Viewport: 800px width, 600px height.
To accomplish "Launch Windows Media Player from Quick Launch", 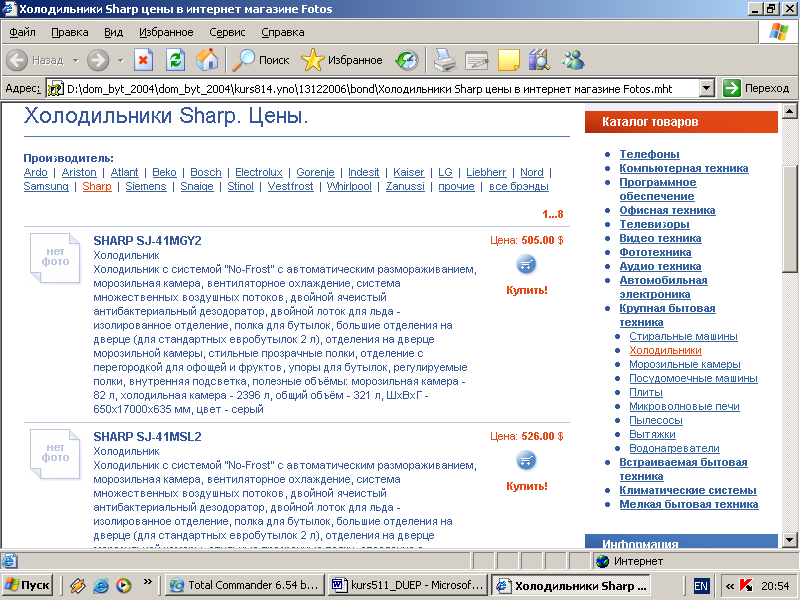I will point(123,585).
